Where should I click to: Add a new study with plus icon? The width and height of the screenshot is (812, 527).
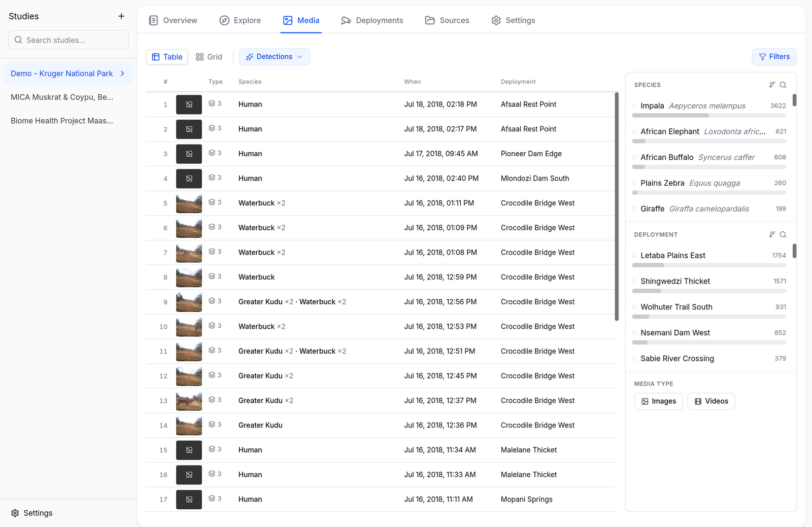(121, 16)
